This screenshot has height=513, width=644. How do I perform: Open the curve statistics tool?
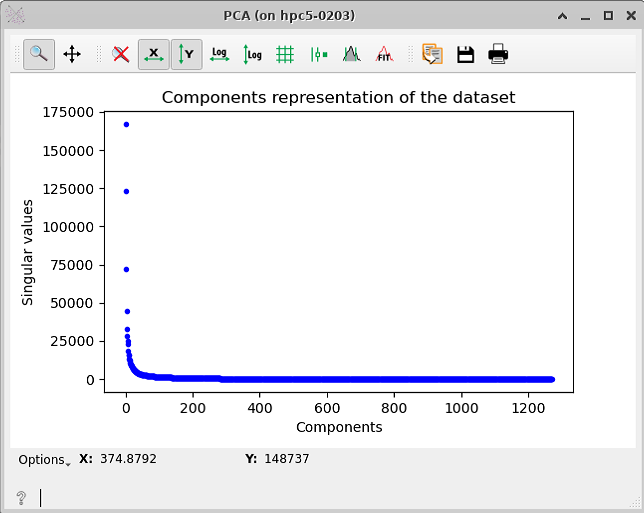pos(351,54)
